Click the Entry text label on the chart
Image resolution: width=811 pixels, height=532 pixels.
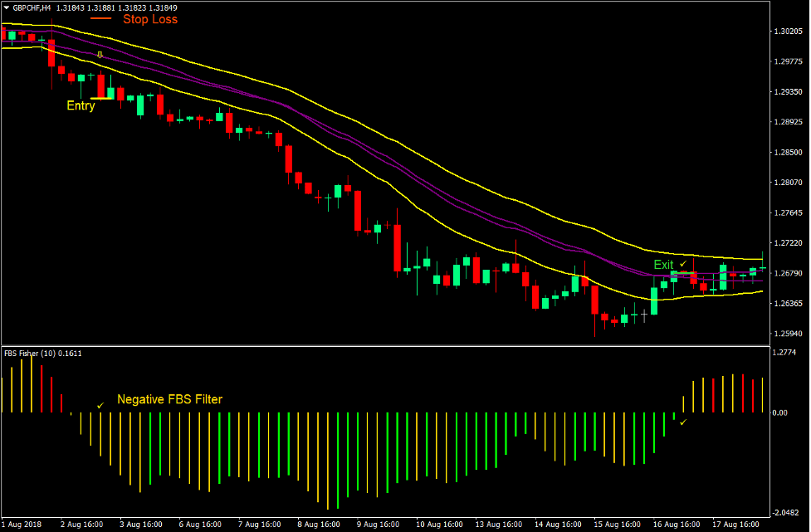click(x=80, y=105)
